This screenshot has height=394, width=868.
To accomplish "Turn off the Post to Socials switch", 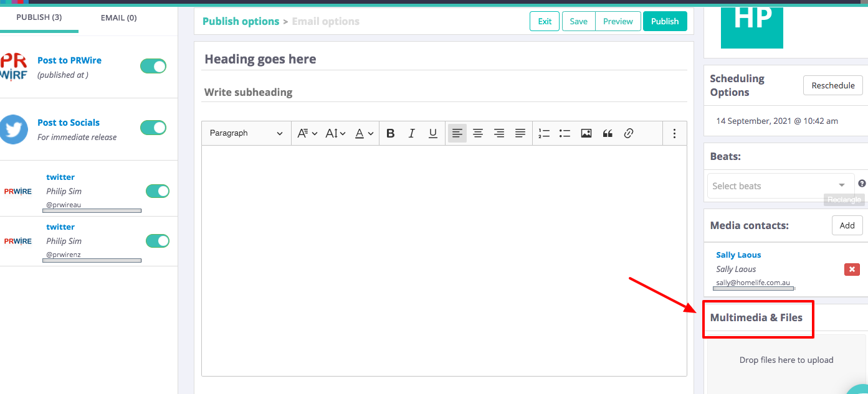I will point(153,128).
